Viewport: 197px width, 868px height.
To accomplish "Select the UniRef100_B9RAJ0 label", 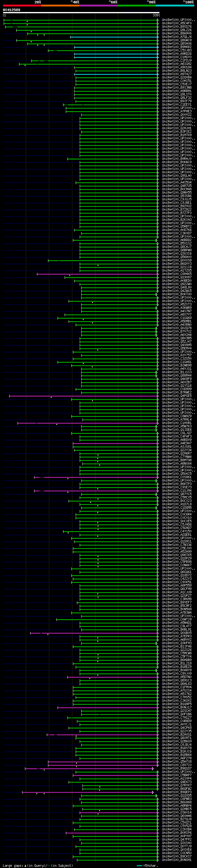I will tap(176, 159).
